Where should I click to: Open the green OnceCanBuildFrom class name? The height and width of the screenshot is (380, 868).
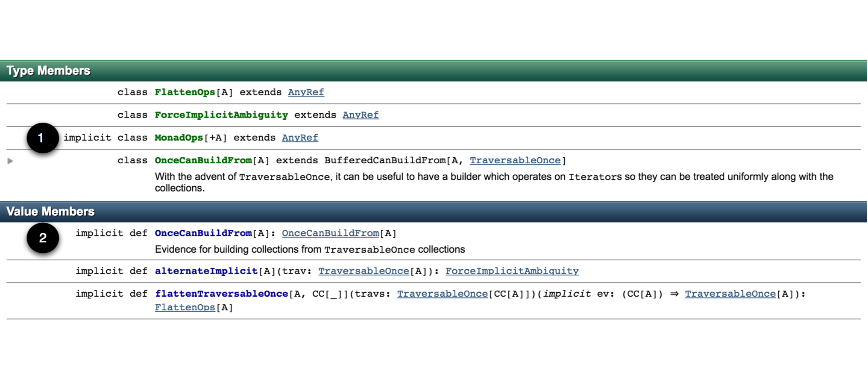203,160
